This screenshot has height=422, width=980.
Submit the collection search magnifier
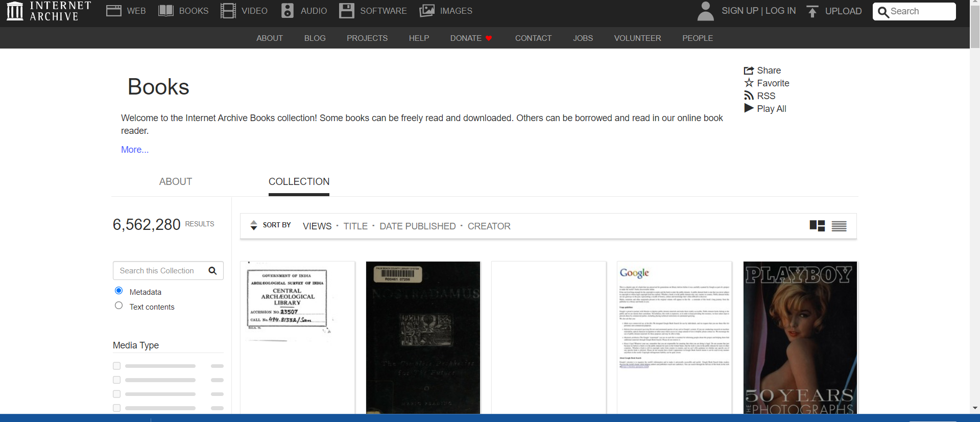(x=212, y=271)
